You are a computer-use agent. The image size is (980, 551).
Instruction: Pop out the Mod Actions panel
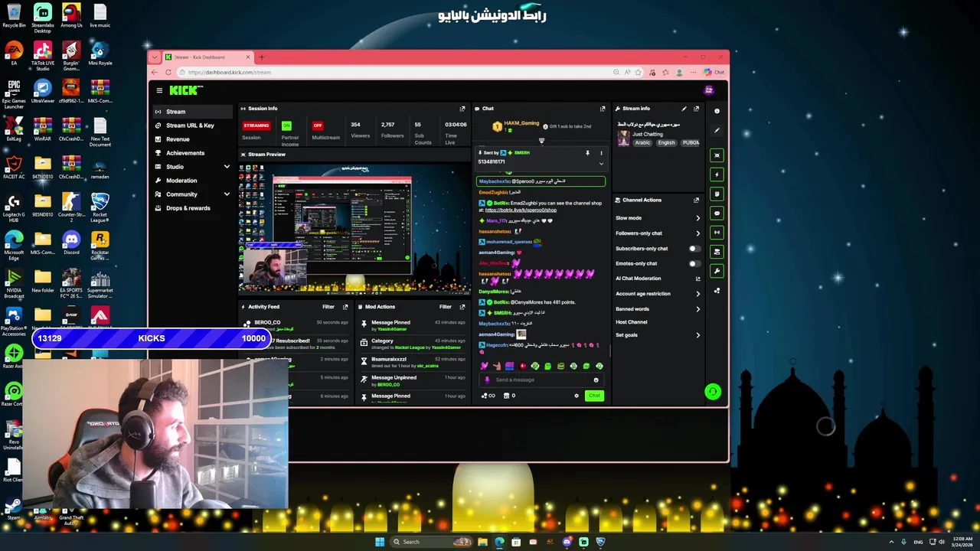(x=462, y=307)
